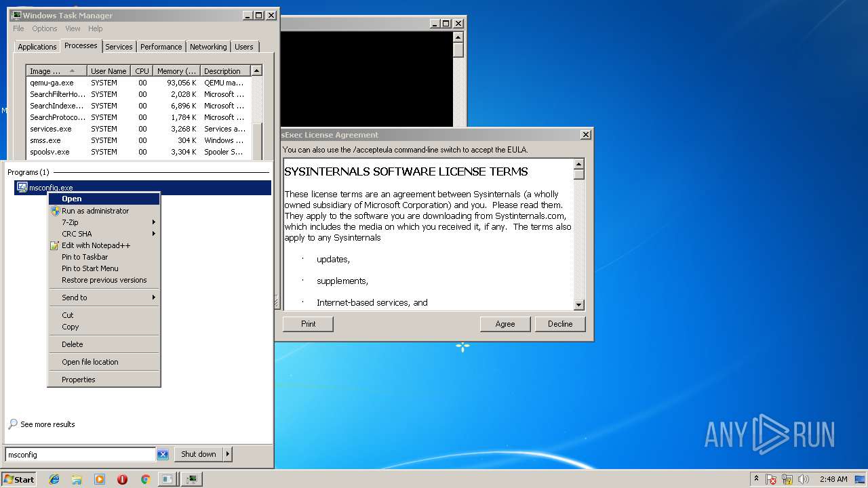
Task: Expand the Shut down options arrow
Action: click(228, 454)
